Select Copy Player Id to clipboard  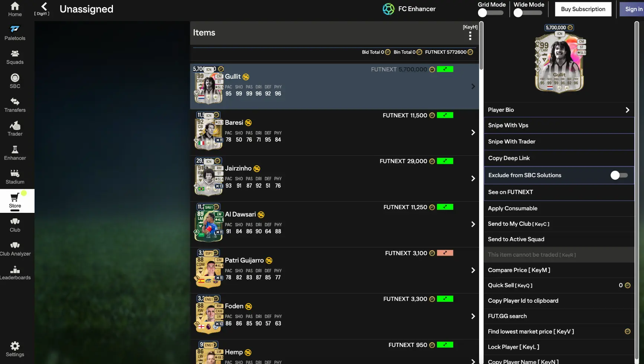pyautogui.click(x=559, y=301)
